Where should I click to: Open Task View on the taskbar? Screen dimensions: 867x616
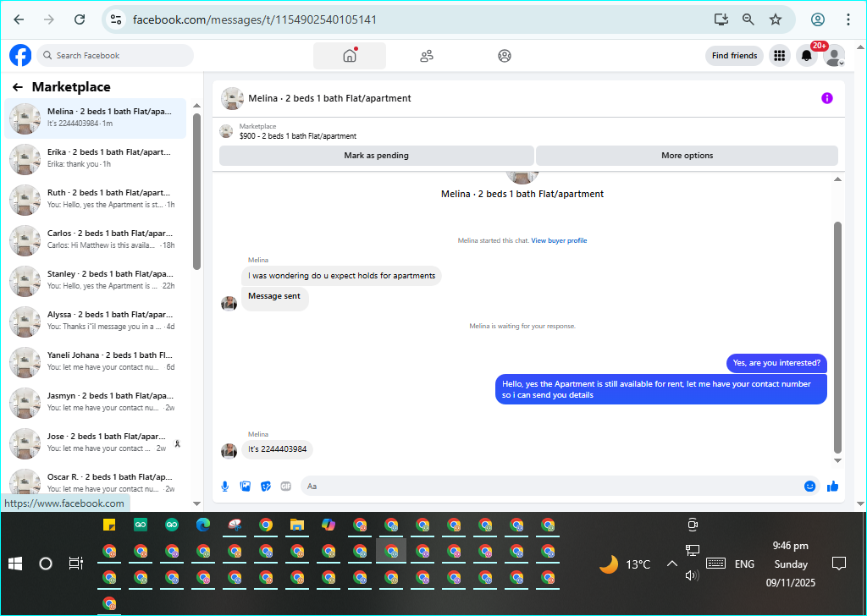pyautogui.click(x=75, y=564)
